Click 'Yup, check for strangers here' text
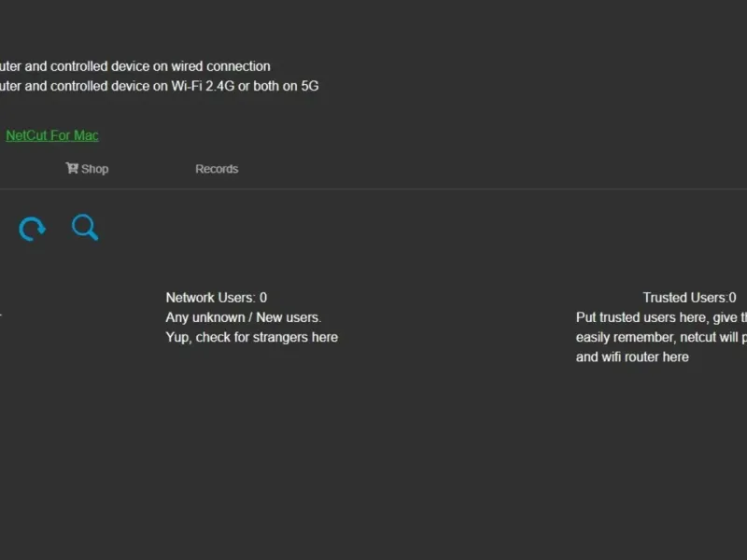 point(251,337)
